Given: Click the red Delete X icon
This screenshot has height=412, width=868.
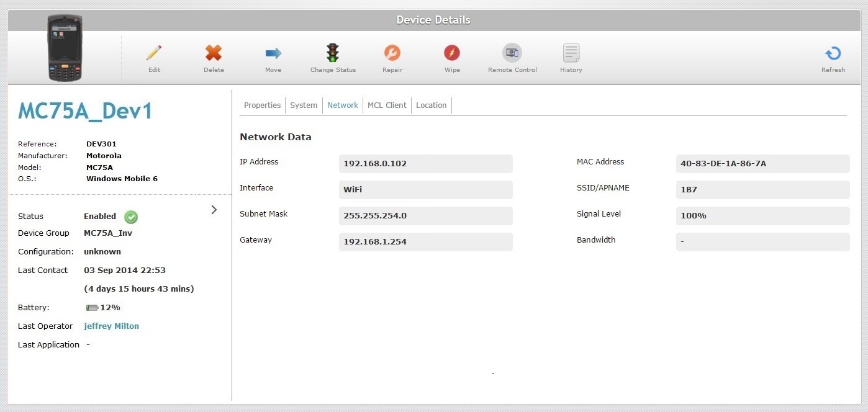Looking at the screenshot, I should coord(214,53).
